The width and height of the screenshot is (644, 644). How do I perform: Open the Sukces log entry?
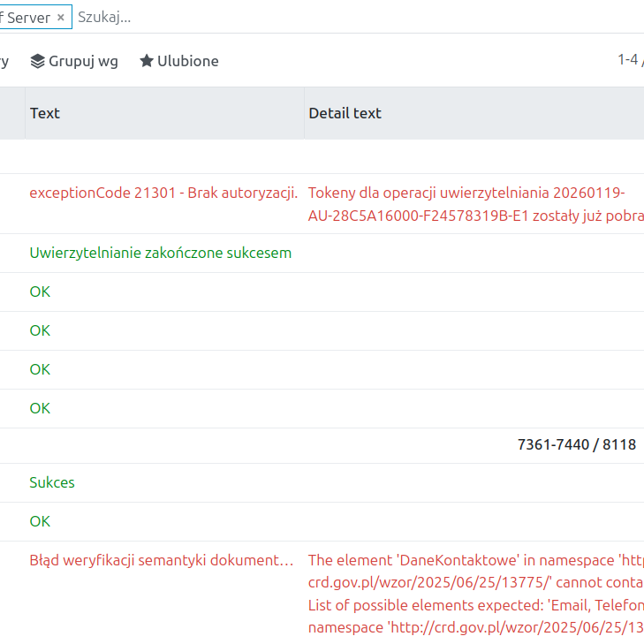[52, 482]
